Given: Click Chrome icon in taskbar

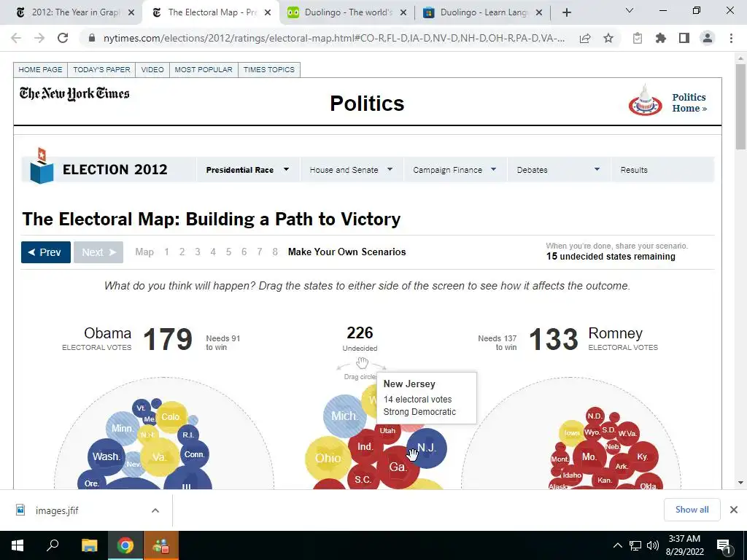Looking at the screenshot, I should [x=125, y=545].
